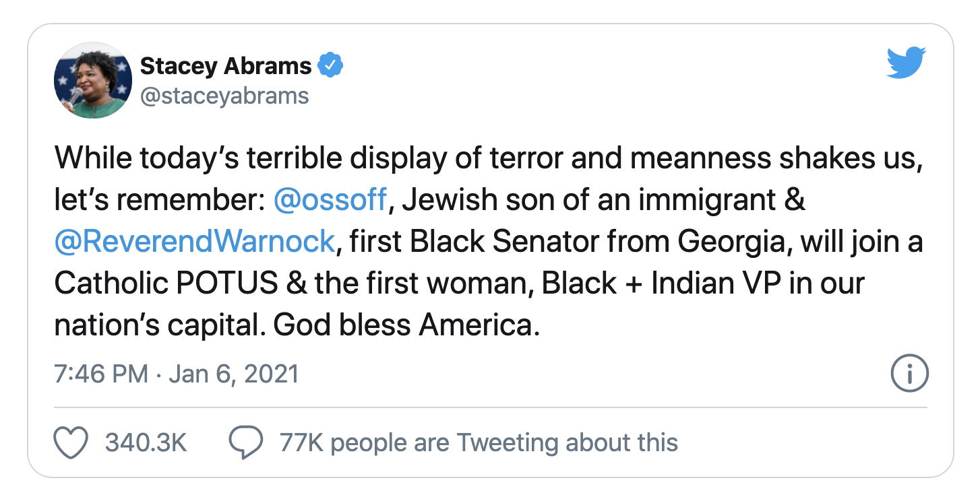Open the Twitter info circle icon
The height and width of the screenshot is (501, 980).
(909, 373)
